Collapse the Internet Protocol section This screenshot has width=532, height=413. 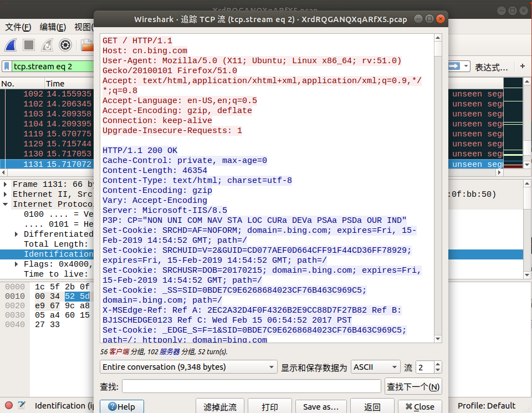coord(4,203)
